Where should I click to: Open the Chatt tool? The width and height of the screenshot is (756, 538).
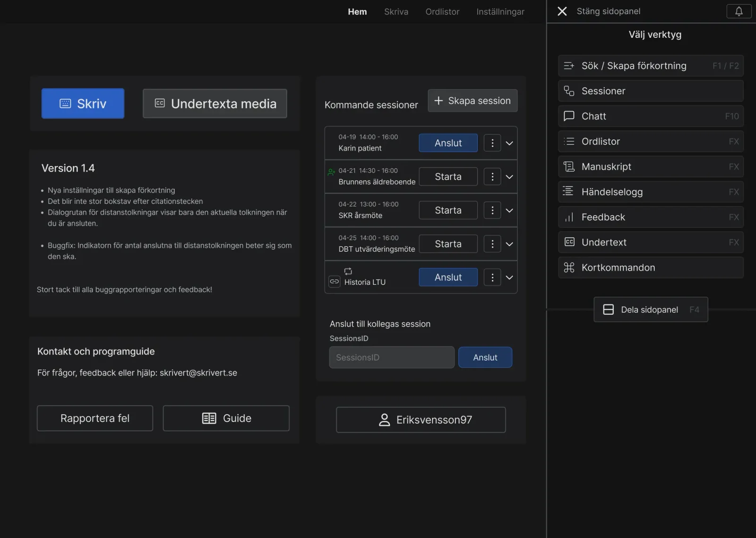(650, 116)
